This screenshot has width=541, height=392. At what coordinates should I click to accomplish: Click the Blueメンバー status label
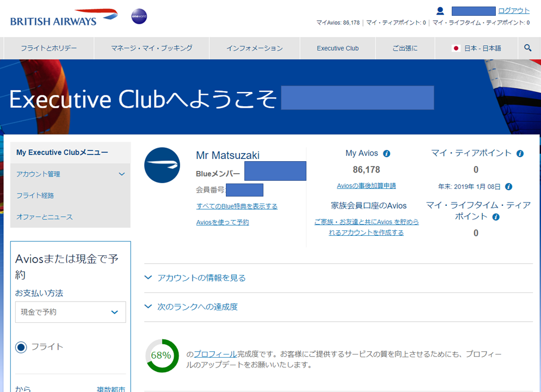(218, 174)
